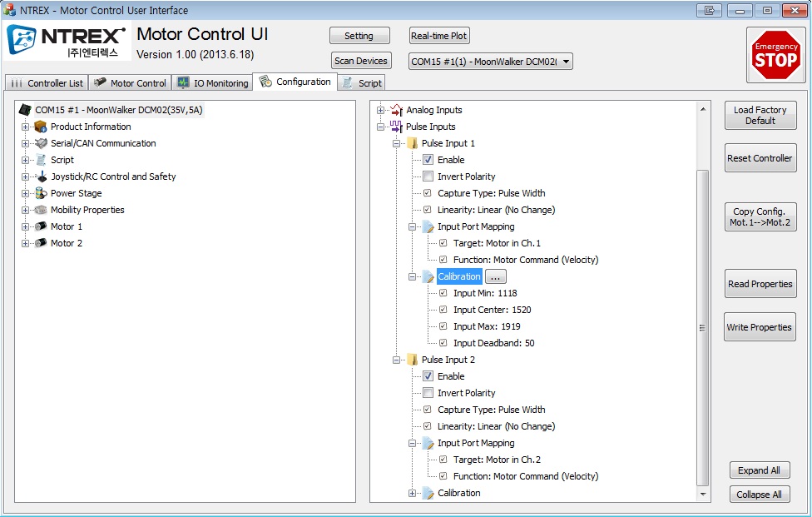The height and width of the screenshot is (517, 812).
Task: Click the Scan Devices button
Action: 361,61
